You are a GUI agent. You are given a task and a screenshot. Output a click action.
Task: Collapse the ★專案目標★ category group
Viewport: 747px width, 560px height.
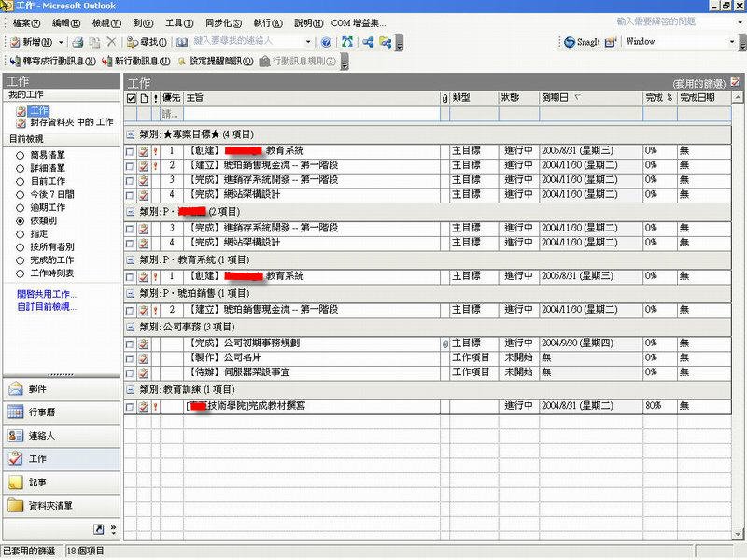tap(130, 134)
